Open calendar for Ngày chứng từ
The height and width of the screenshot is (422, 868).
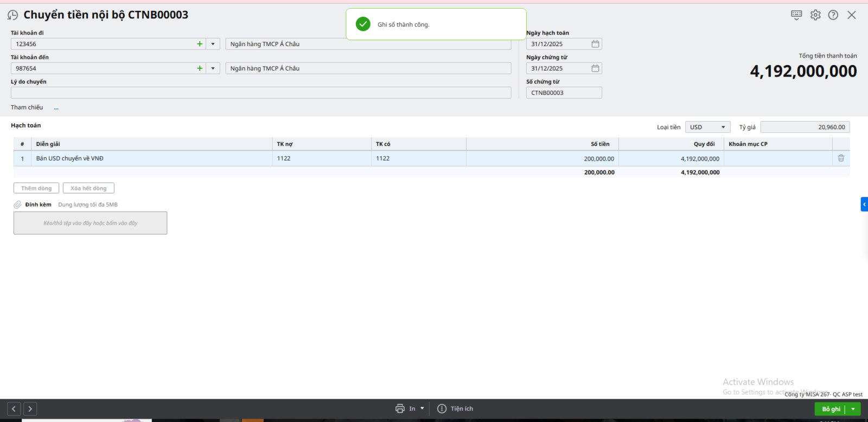(595, 68)
